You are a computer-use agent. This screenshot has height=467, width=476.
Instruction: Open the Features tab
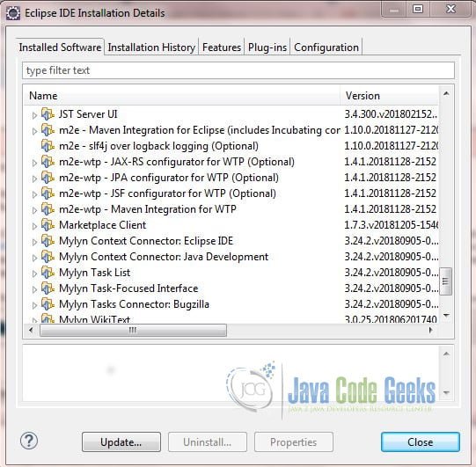[222, 47]
